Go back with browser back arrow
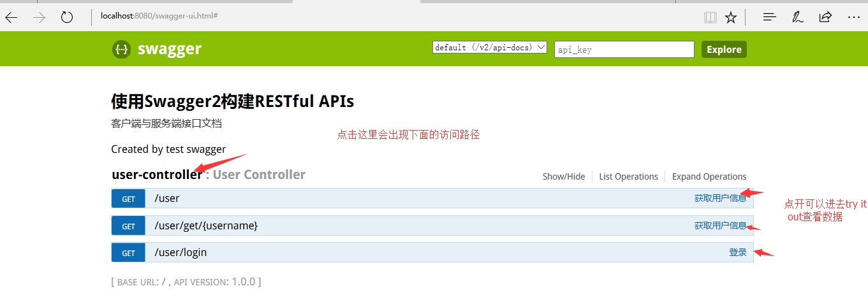The image size is (868, 307). pyautogui.click(x=11, y=17)
